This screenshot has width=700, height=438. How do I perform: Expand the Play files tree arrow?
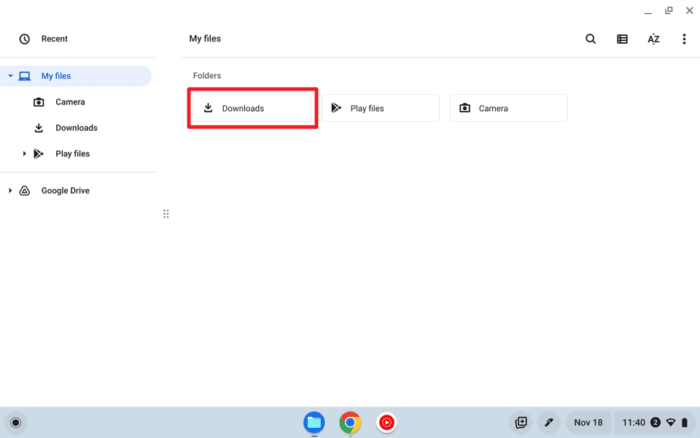[x=24, y=154]
